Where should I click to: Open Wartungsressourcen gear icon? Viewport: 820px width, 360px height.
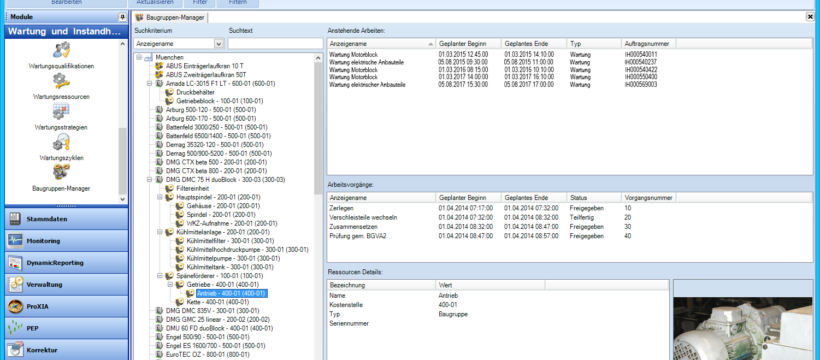[x=61, y=81]
